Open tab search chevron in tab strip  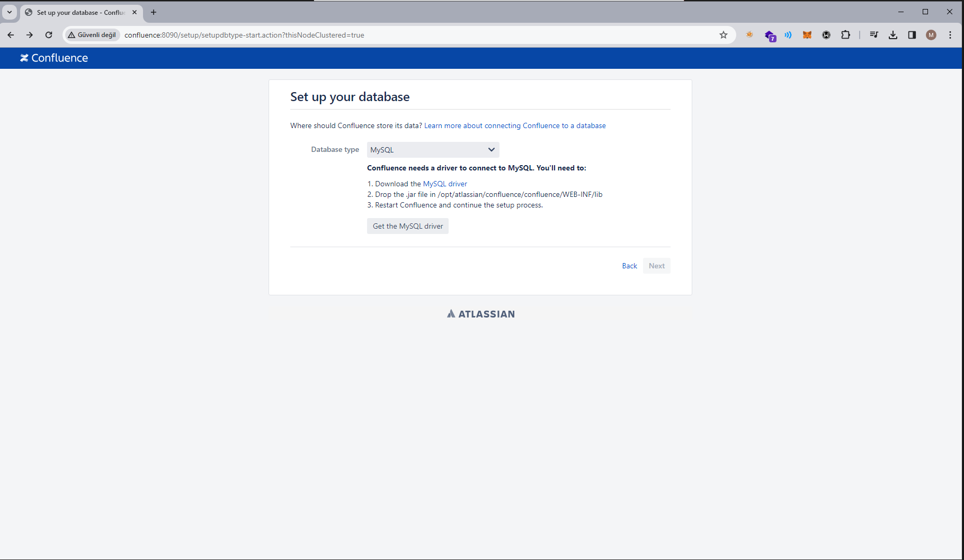pos(10,12)
